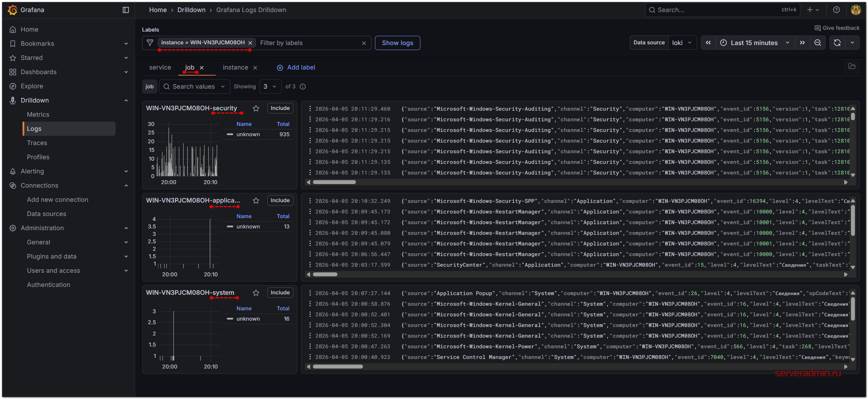868x399 pixels.
Task: Toggle the 'unknown' series in the application legend
Action: 248,227
